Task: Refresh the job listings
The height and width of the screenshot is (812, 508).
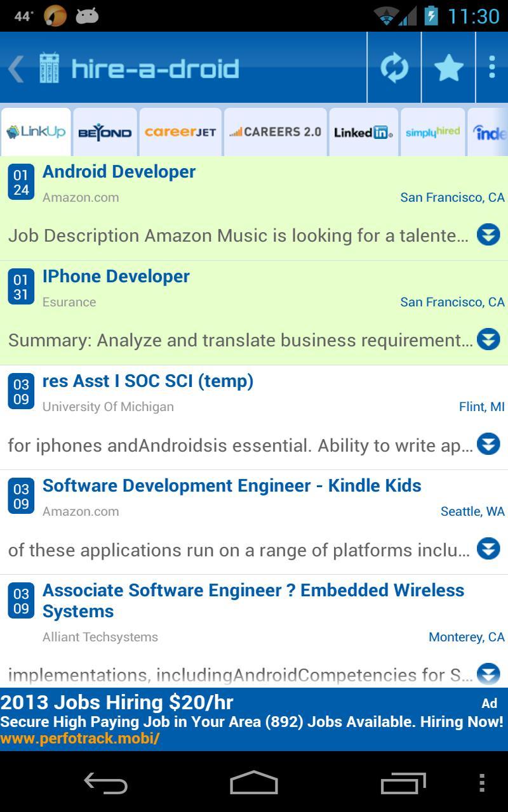Action: click(x=394, y=67)
